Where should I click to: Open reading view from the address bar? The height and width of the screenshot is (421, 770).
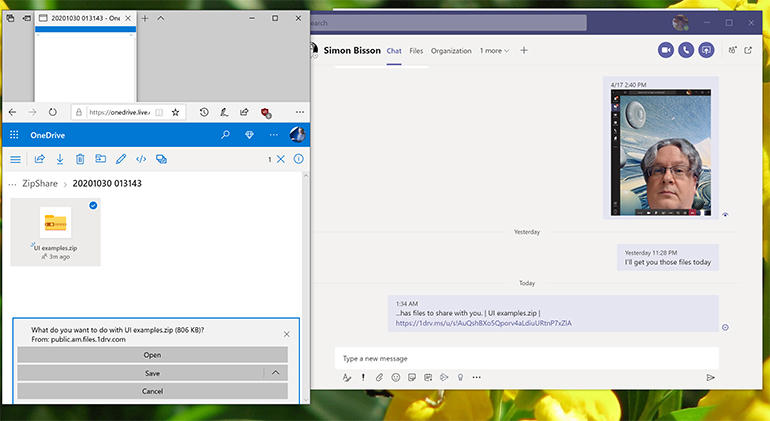(159, 112)
